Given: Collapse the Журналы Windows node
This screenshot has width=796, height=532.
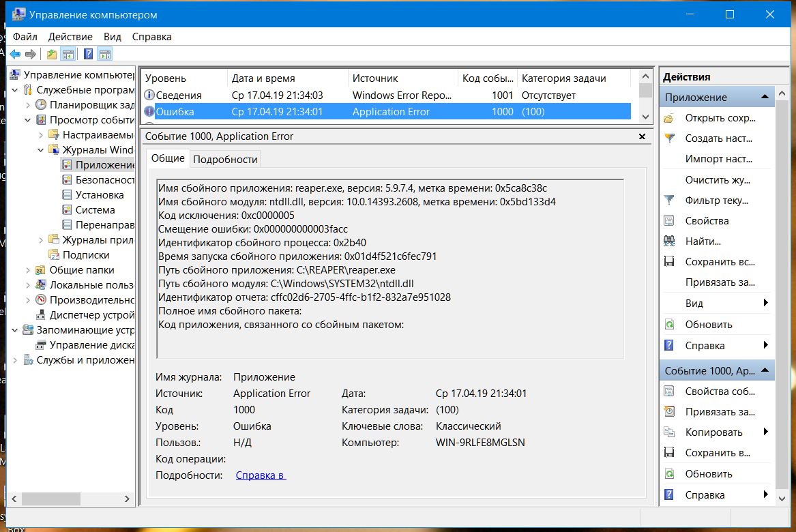Looking at the screenshot, I should coord(41,150).
